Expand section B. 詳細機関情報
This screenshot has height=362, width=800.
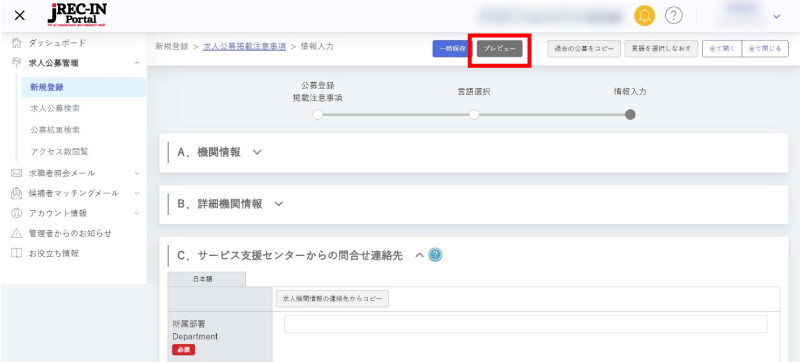[278, 204]
